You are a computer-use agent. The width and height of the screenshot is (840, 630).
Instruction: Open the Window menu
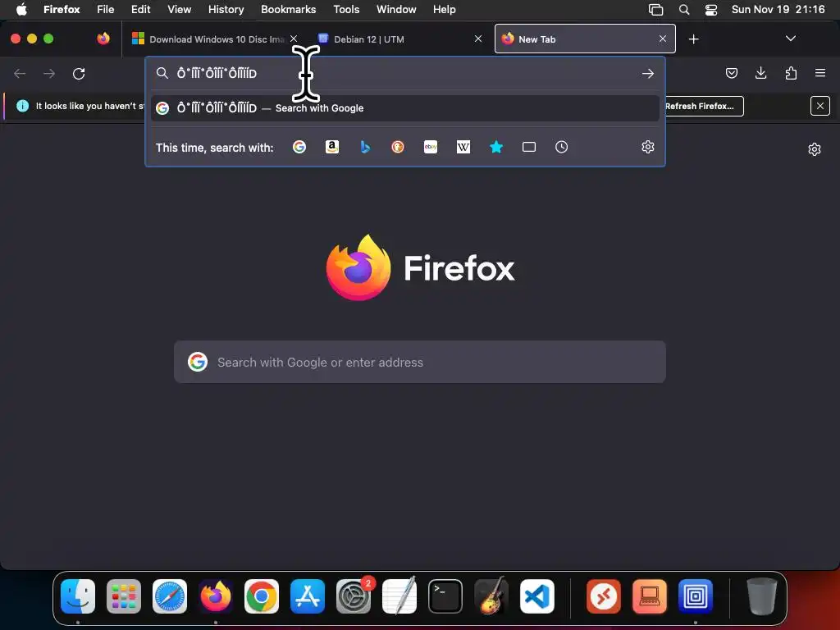[396, 9]
